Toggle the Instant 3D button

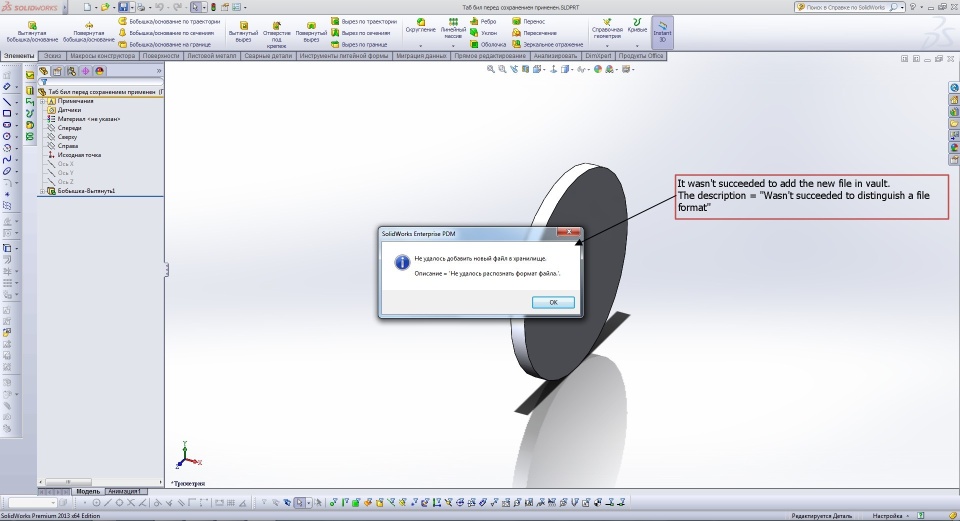click(x=662, y=32)
